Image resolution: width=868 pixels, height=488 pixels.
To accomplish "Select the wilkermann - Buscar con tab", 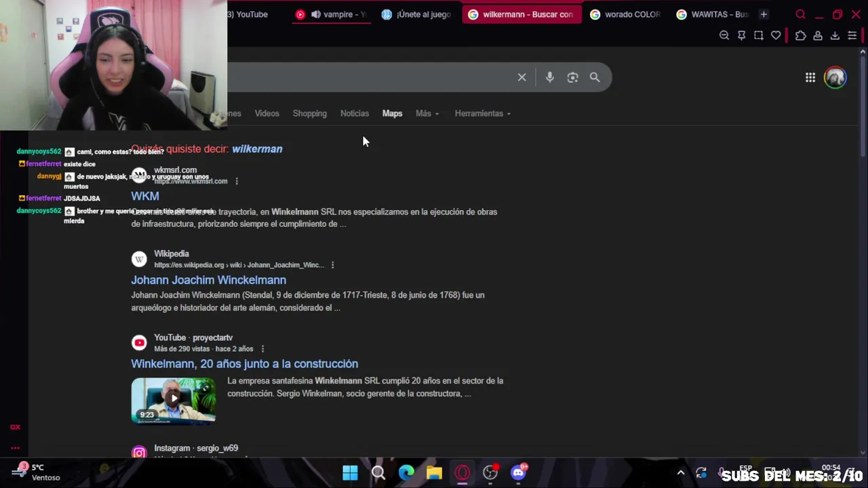I will (521, 14).
